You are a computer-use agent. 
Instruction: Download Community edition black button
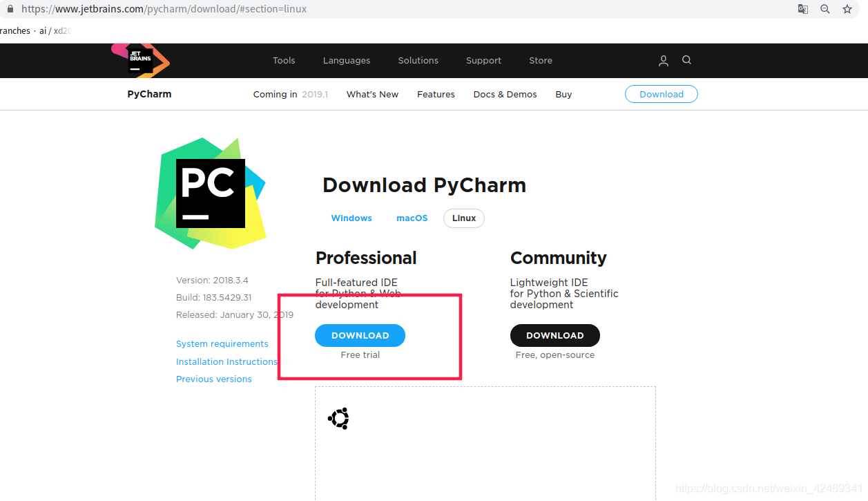pyautogui.click(x=555, y=335)
